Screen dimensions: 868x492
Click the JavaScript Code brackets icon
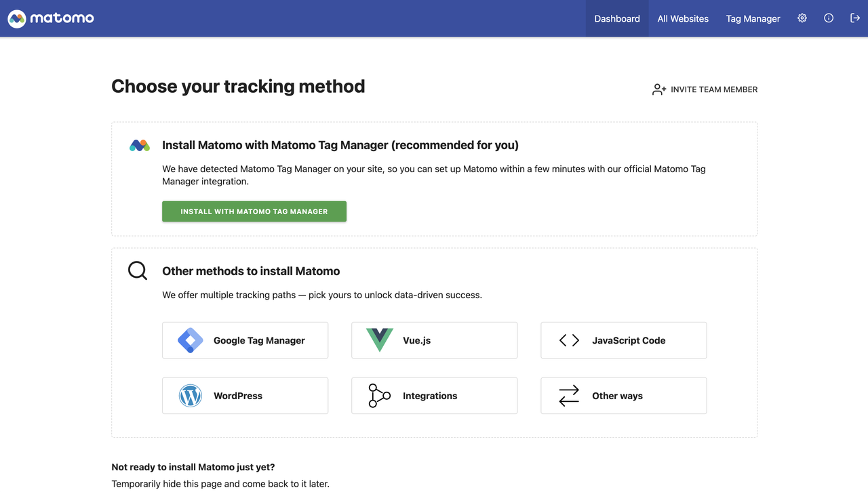tap(569, 340)
